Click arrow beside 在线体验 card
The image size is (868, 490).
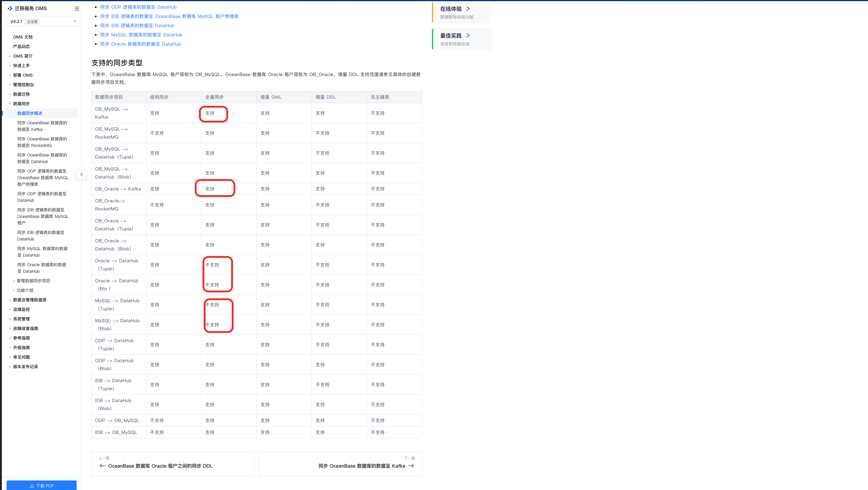468,9
